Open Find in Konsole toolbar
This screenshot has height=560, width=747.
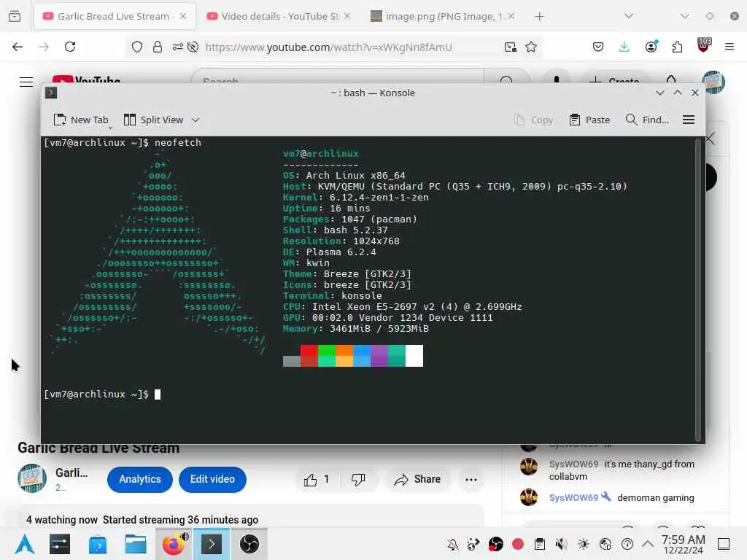point(647,120)
